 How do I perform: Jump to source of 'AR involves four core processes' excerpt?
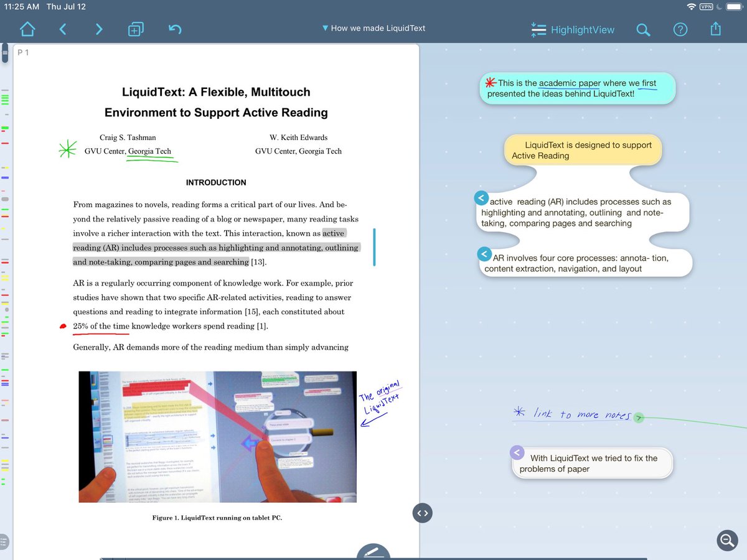484,254
